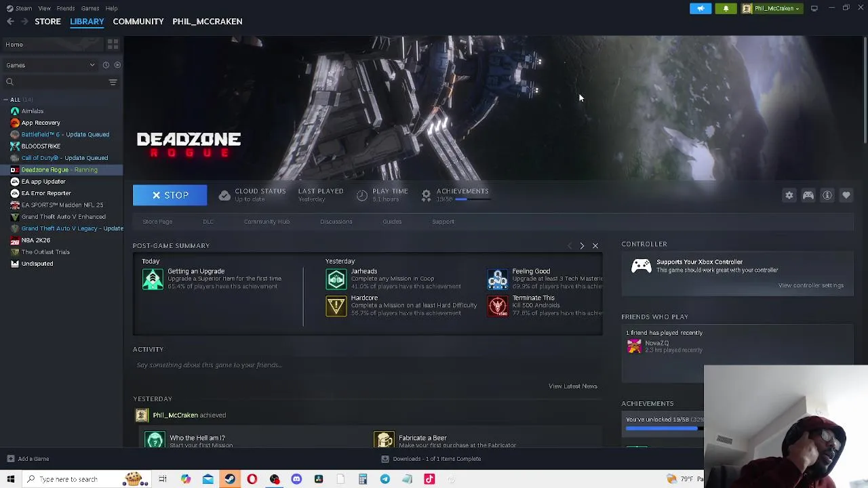
Task: Open the Help menu
Action: pos(111,8)
